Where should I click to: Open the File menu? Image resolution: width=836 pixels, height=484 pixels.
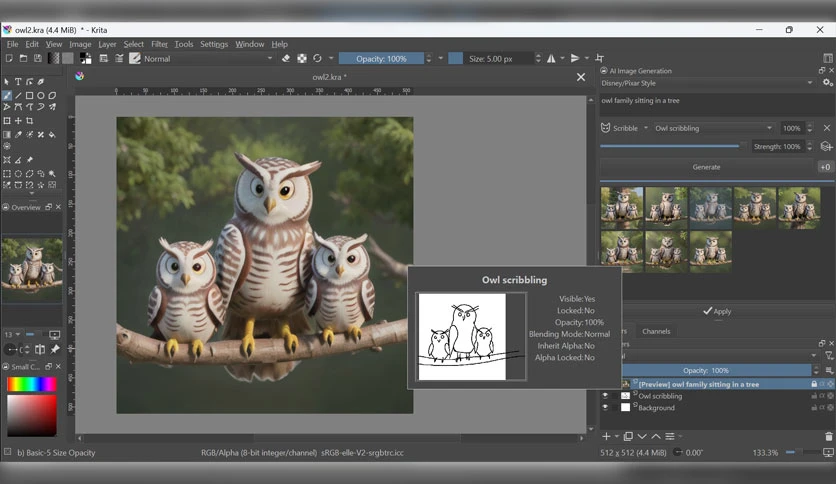[12, 44]
